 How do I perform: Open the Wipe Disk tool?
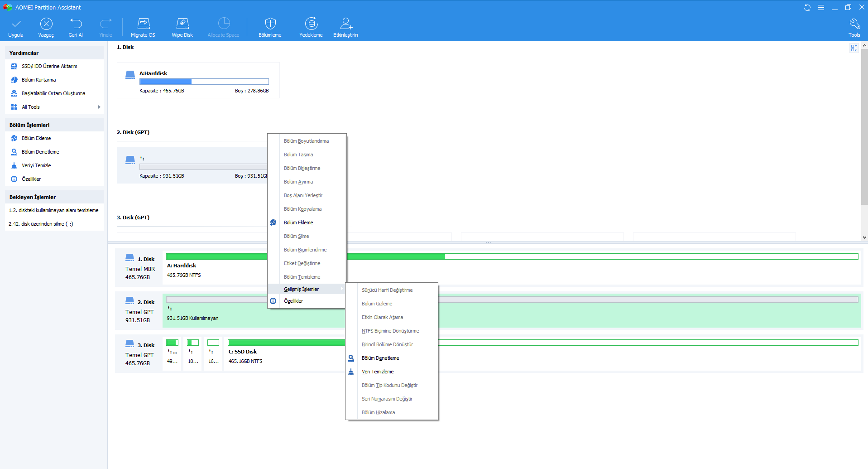tap(182, 28)
